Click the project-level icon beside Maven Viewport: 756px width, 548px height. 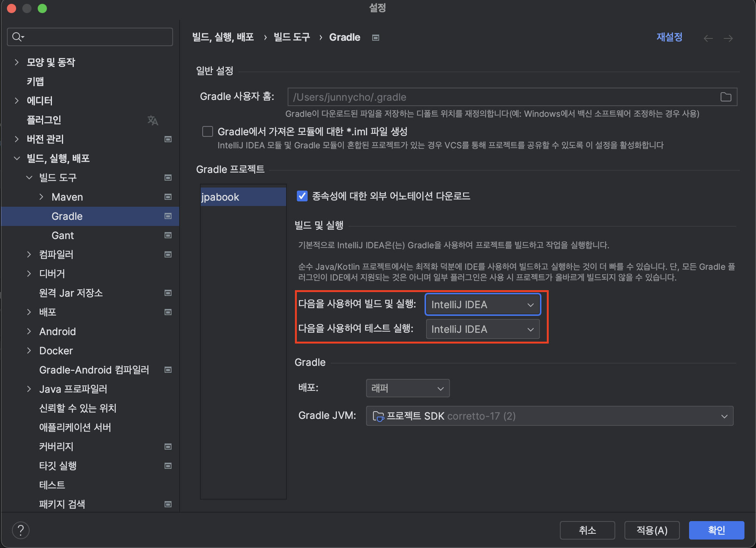click(x=168, y=197)
